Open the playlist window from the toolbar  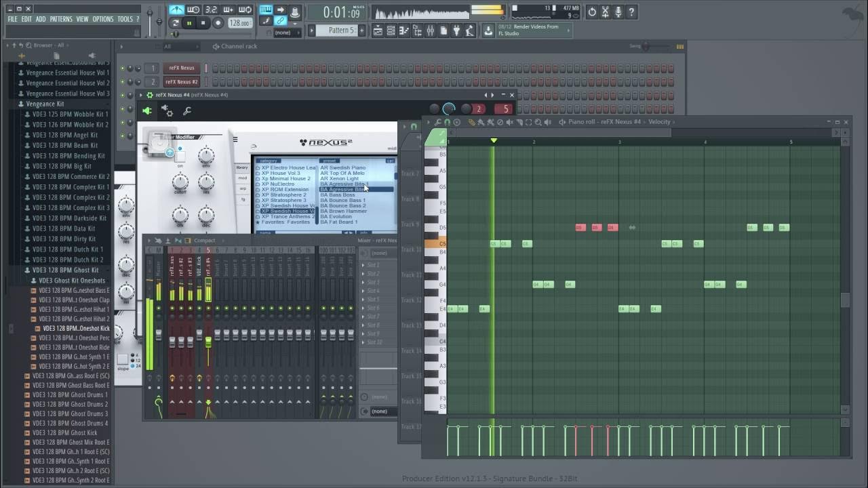(x=378, y=30)
